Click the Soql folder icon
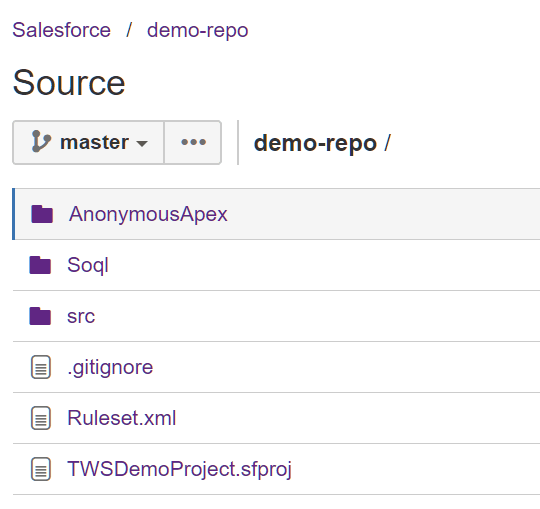The image size is (540, 509). [40, 265]
